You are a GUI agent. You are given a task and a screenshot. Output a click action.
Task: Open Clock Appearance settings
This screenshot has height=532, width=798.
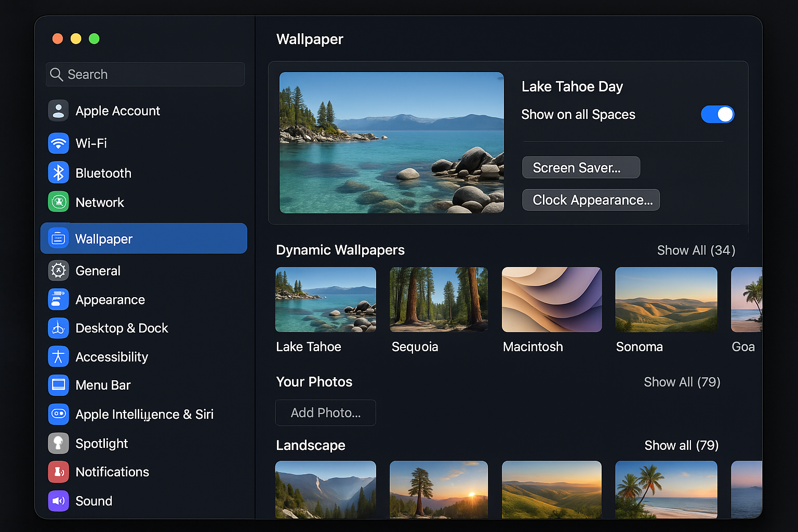[591, 199]
